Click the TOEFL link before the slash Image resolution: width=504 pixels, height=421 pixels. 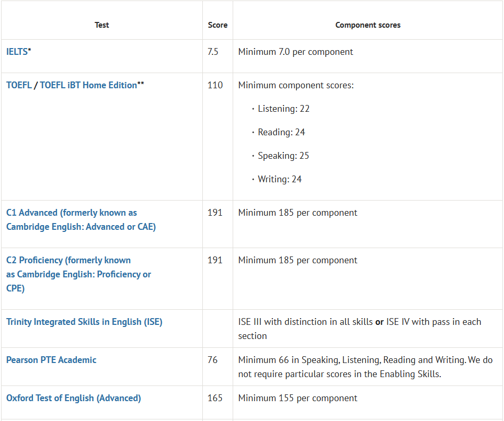click(19, 85)
